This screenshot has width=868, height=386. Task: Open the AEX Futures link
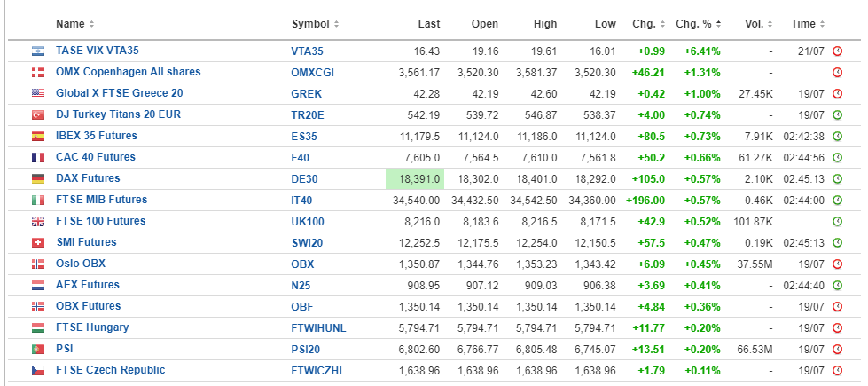(x=88, y=285)
